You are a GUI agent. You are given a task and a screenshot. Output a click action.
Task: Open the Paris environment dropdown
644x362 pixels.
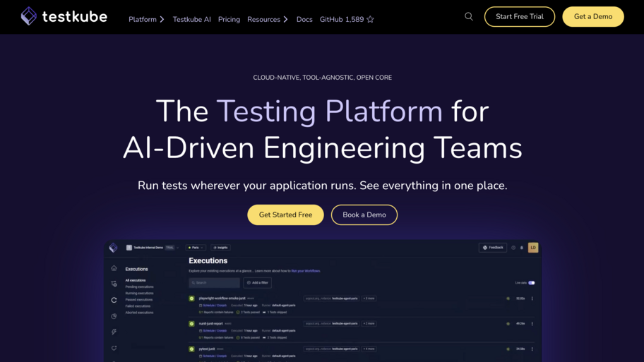[x=196, y=248]
